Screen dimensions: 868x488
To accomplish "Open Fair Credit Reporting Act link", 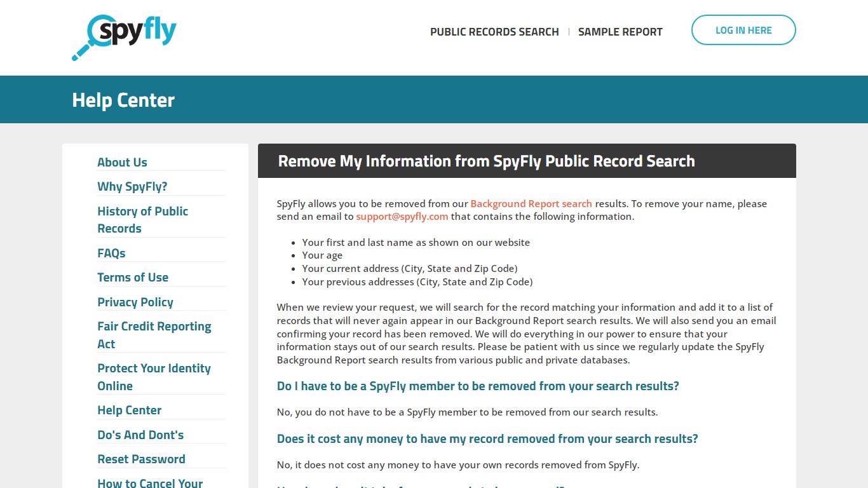I will [x=154, y=335].
